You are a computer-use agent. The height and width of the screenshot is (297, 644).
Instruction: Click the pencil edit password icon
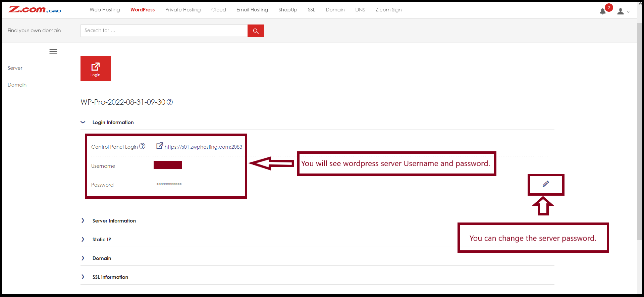coord(546,184)
